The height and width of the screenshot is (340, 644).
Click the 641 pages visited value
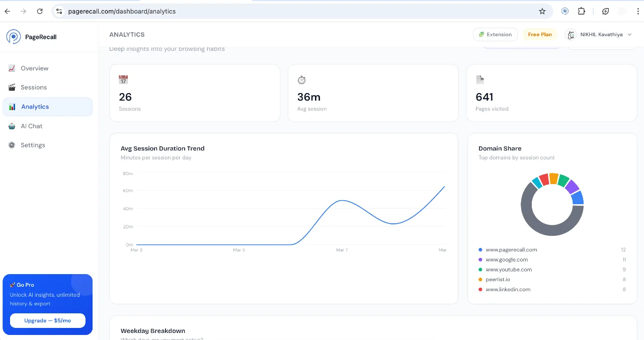(485, 97)
